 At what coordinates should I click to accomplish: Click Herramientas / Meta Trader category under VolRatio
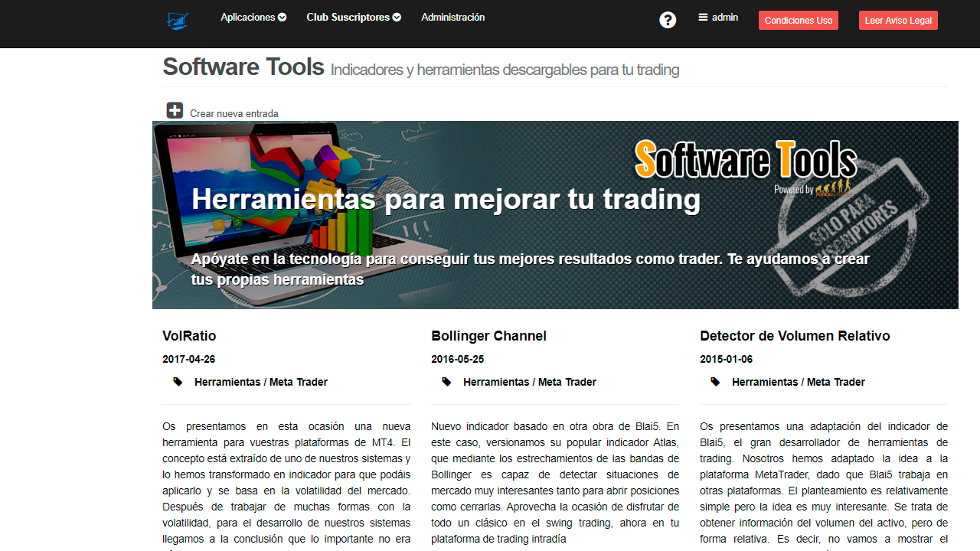click(261, 382)
